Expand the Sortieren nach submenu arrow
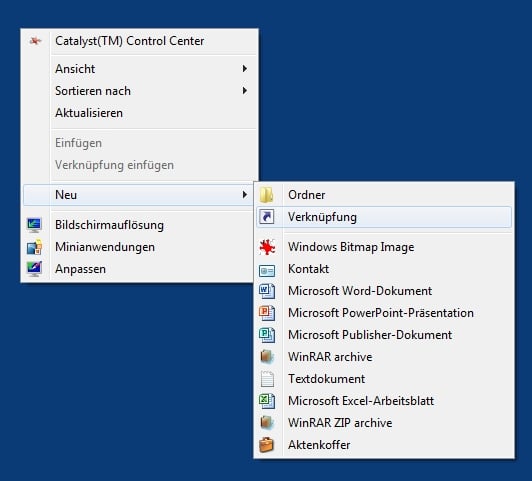 click(x=245, y=91)
